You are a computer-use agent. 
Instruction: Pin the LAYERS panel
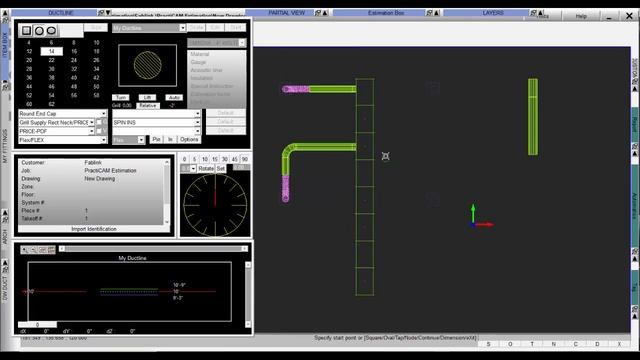[x=533, y=13]
